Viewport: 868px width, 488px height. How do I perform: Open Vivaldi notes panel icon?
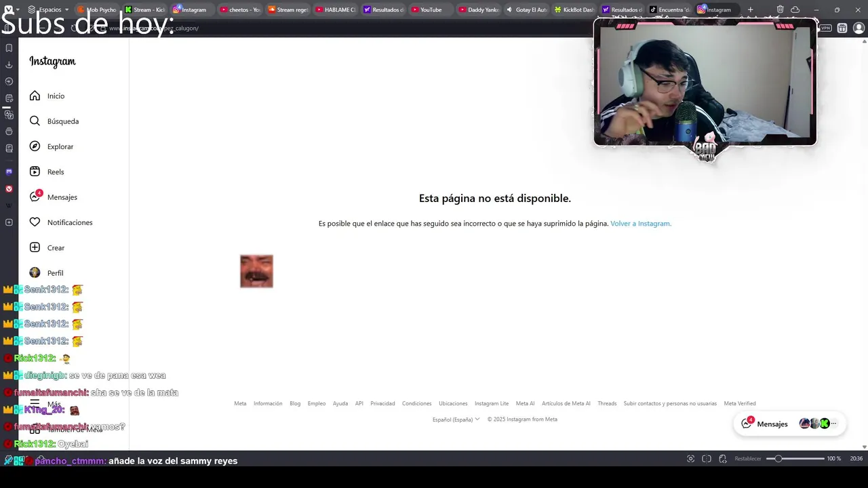[9, 98]
